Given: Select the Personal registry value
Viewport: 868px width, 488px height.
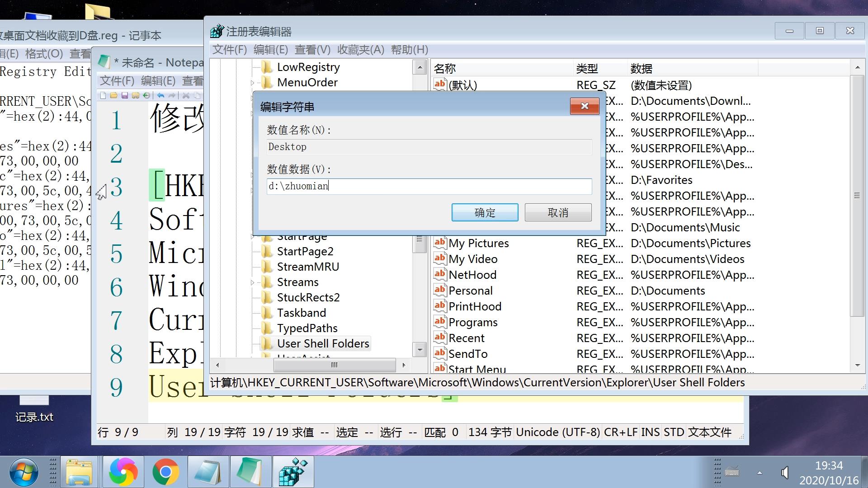Looking at the screenshot, I should point(470,291).
